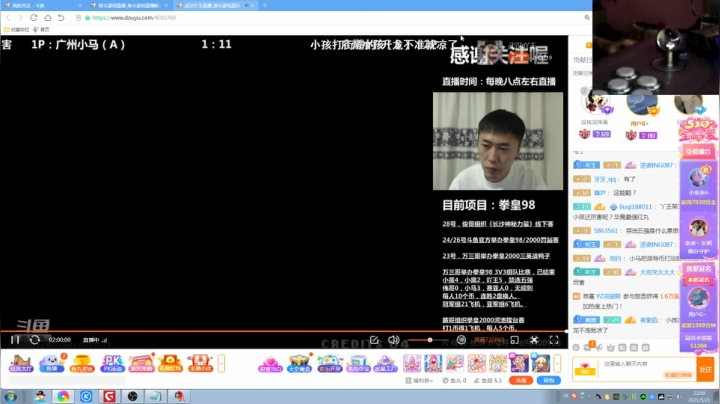Viewport: 720px width, 404px height.
Task: Enter full screen mode in player
Action: 554,340
